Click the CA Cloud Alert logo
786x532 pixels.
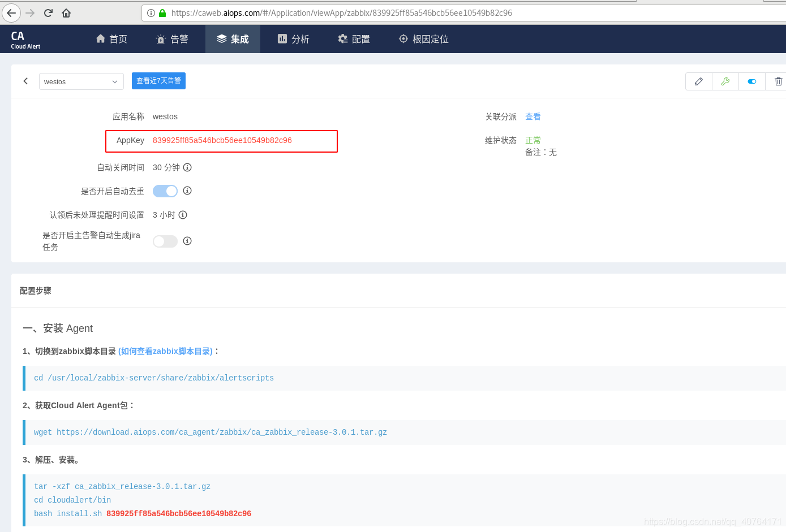pyautogui.click(x=25, y=40)
